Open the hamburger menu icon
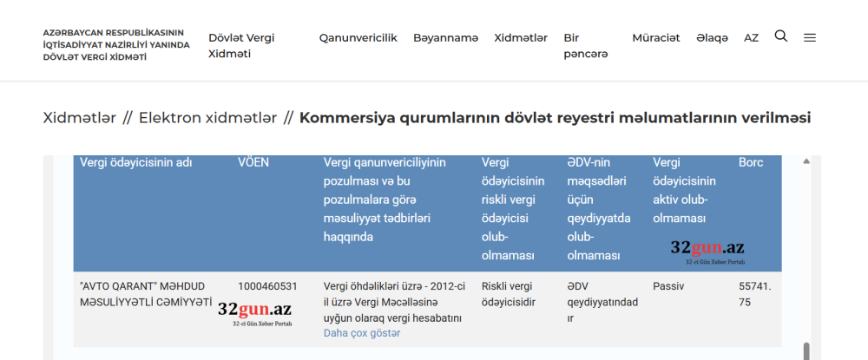868x360 pixels. pyautogui.click(x=810, y=37)
